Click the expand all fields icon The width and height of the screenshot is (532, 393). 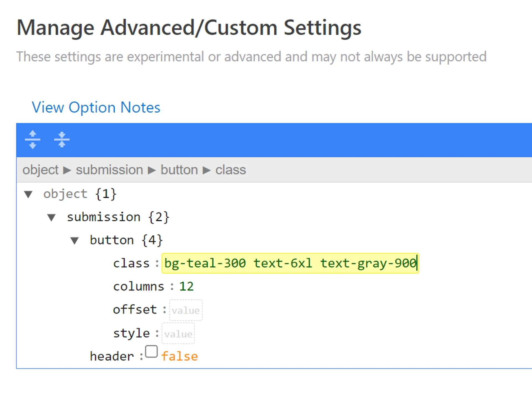tap(32, 139)
